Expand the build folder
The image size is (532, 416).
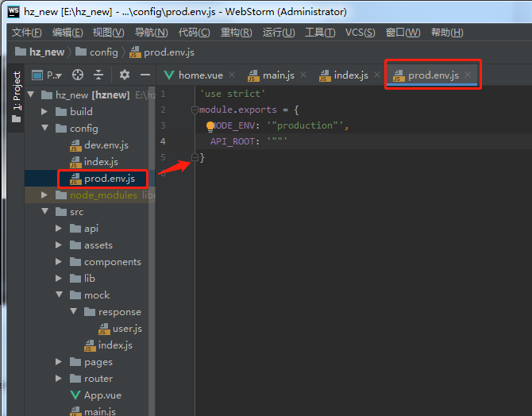[44, 111]
